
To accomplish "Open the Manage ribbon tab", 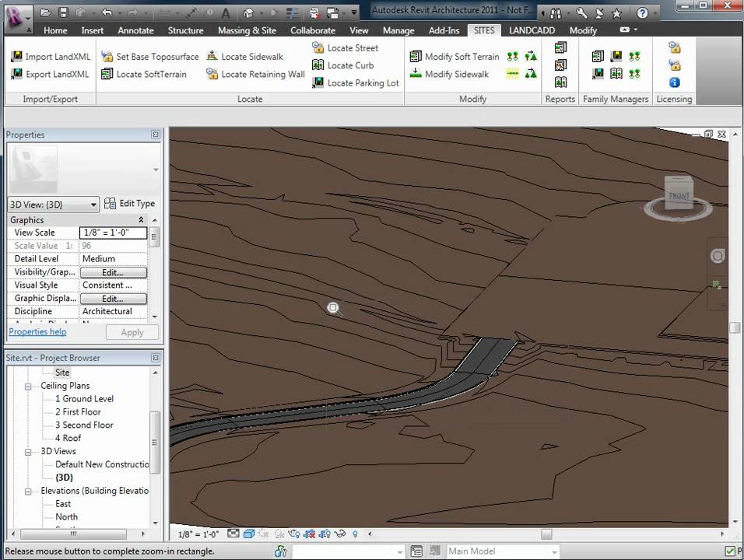I will (x=398, y=30).
